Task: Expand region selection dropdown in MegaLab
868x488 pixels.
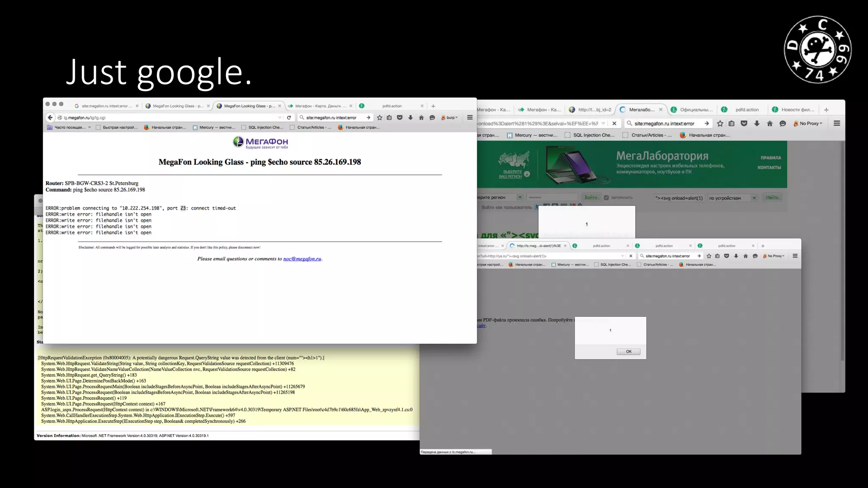Action: (x=519, y=197)
